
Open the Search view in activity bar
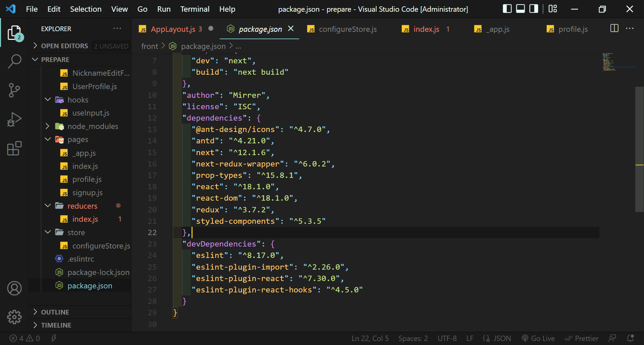14,61
